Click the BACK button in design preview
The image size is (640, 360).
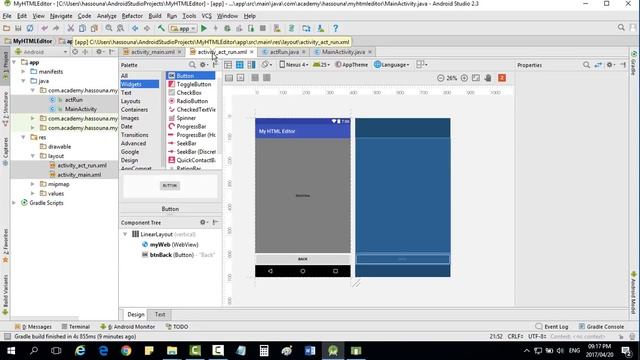(x=302, y=259)
